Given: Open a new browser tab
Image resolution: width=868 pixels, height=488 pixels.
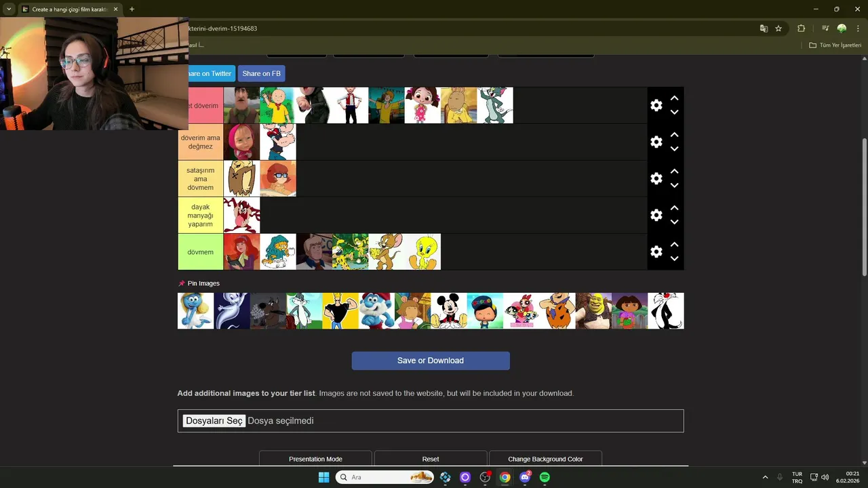Looking at the screenshot, I should [x=132, y=9].
